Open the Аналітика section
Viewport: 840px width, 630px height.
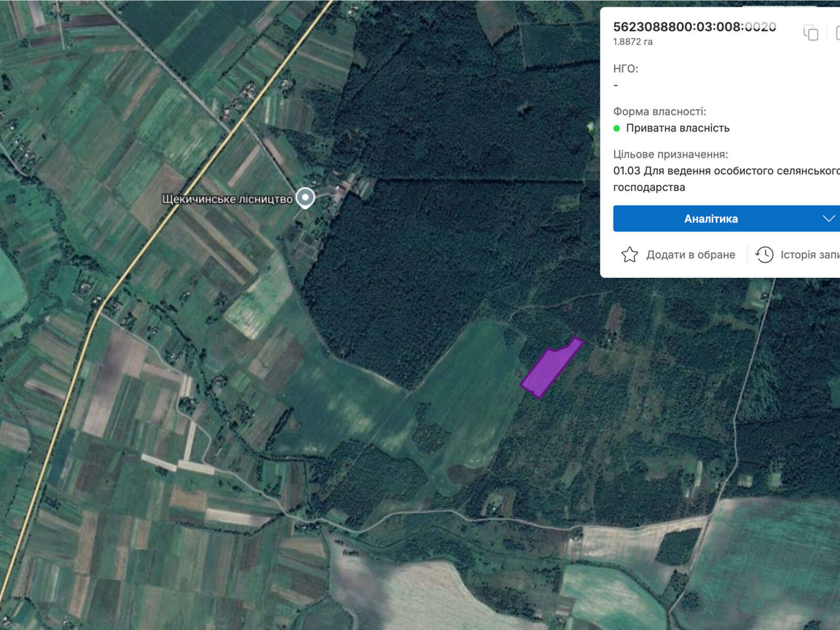pyautogui.click(x=711, y=218)
